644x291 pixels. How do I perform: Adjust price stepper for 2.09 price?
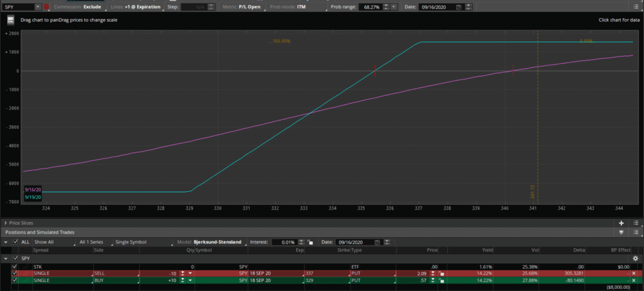coord(433,273)
